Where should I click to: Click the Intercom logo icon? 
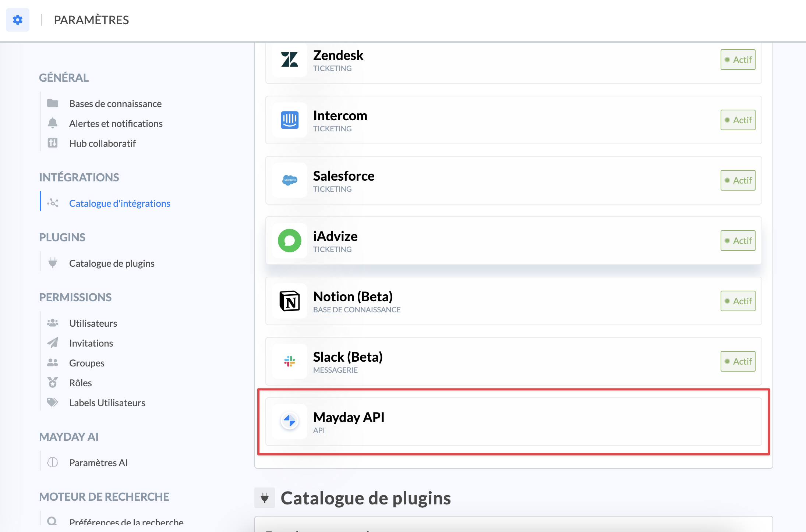[x=290, y=120]
